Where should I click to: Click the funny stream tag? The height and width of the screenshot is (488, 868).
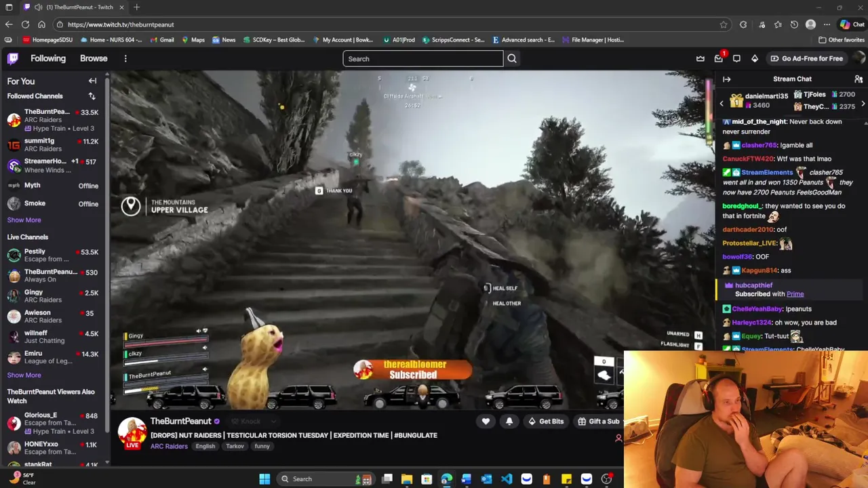click(x=262, y=446)
